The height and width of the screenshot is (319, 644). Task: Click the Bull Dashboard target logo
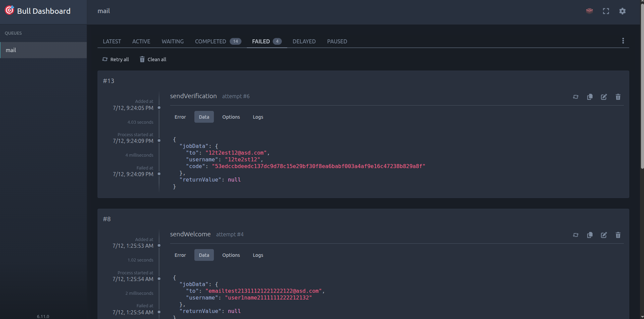coord(9,10)
